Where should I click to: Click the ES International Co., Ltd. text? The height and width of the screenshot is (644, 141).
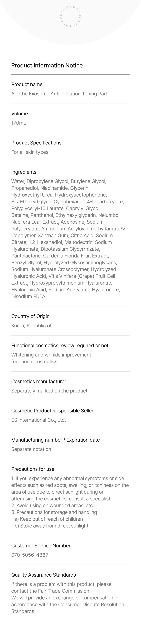point(38,420)
